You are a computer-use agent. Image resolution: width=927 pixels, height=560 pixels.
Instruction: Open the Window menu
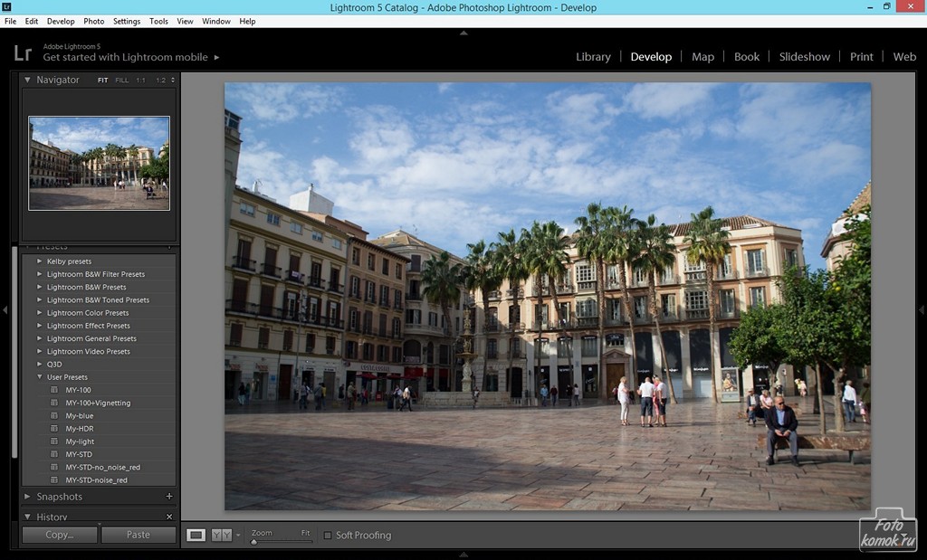[x=216, y=22]
